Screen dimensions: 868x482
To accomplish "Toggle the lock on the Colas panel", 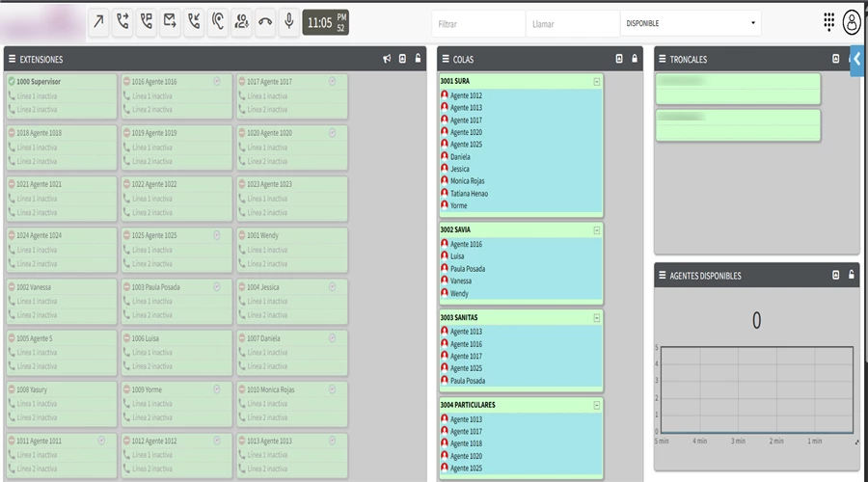I will (x=635, y=59).
